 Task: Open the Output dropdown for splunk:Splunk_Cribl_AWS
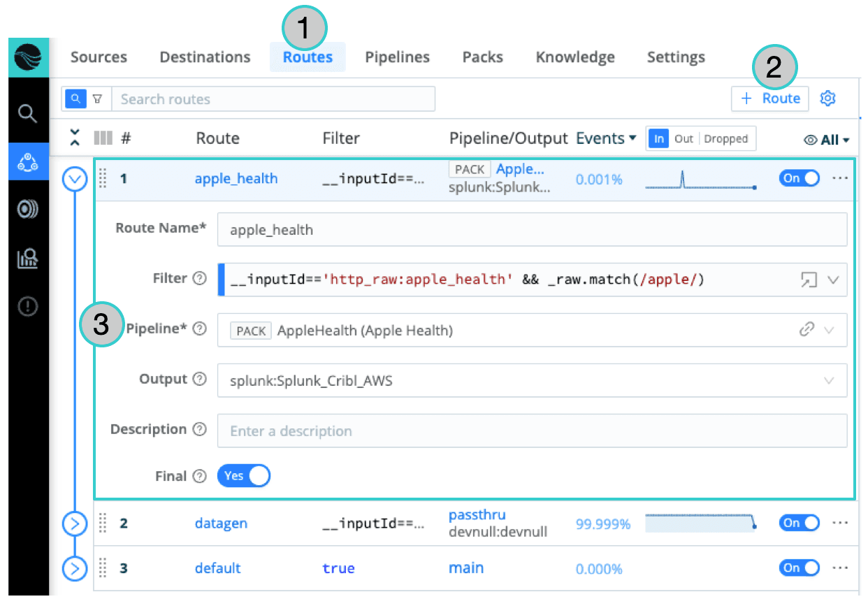829,381
